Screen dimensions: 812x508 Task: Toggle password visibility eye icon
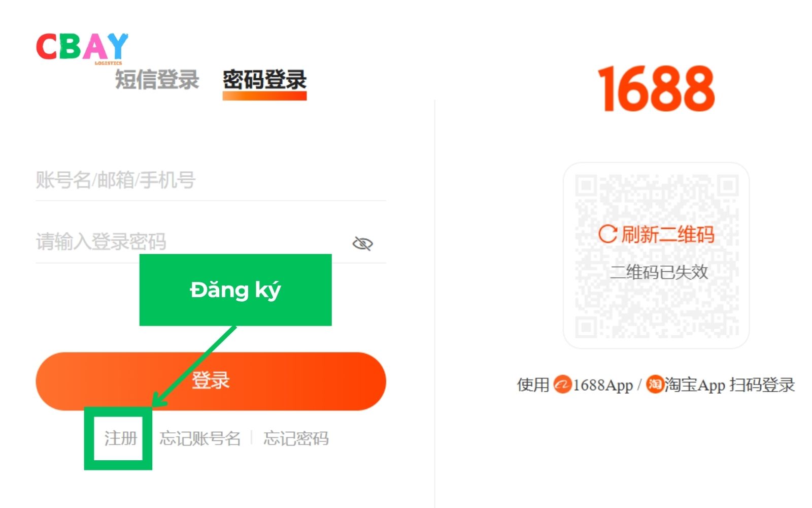[362, 244]
